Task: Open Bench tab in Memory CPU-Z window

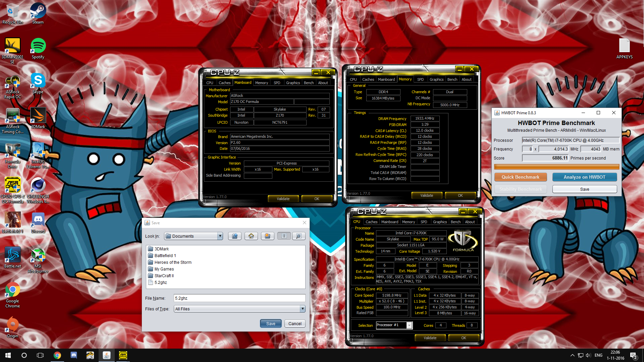Action: (452, 79)
